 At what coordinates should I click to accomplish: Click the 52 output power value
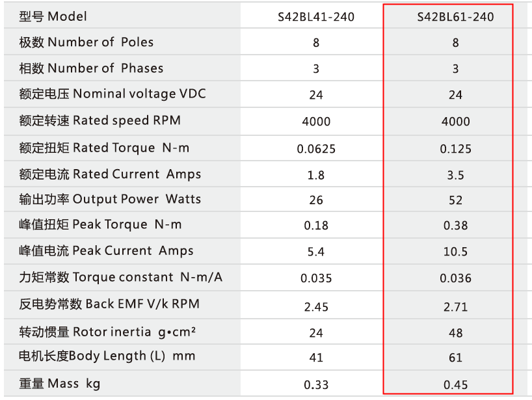click(455, 200)
